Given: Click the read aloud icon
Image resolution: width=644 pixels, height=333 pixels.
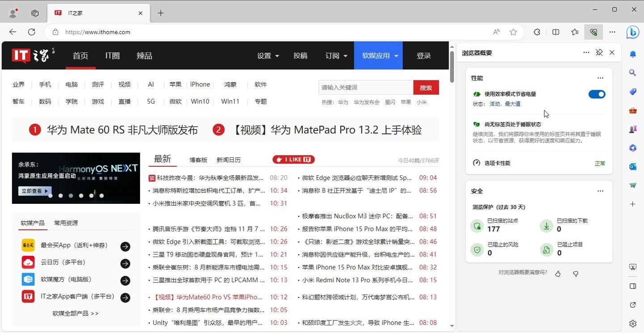Looking at the screenshot, I should point(496,32).
